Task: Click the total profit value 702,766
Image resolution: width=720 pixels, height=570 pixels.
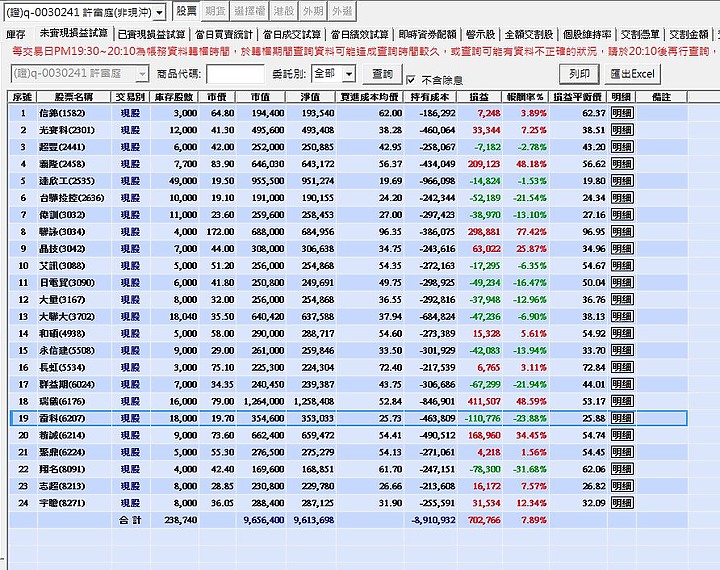Action: click(484, 520)
